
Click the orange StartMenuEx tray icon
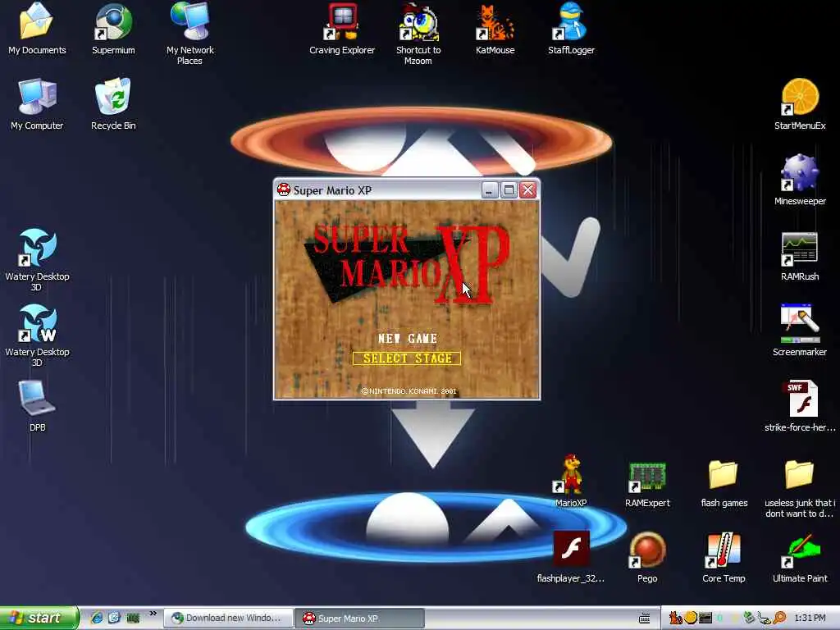tap(690, 618)
